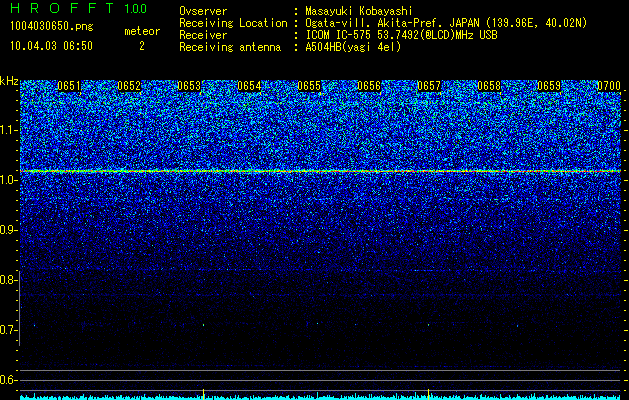Click the Receiving Location label

[x=233, y=23]
